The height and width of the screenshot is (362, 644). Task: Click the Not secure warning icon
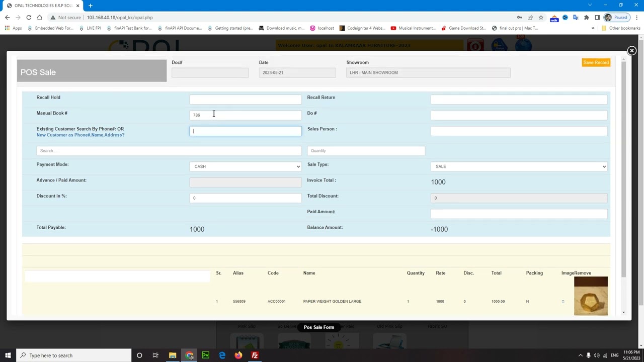click(53, 18)
